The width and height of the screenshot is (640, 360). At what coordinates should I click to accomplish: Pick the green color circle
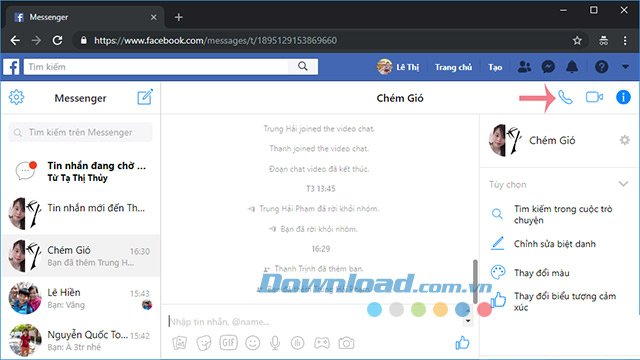coord(418,309)
